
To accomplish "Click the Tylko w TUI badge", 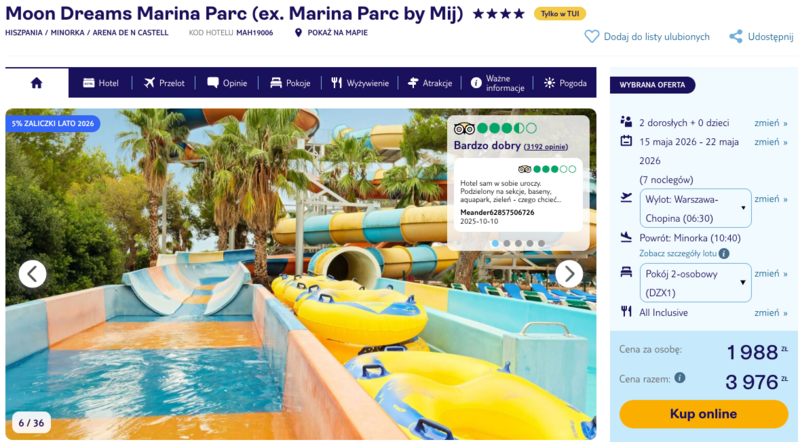I will point(560,14).
